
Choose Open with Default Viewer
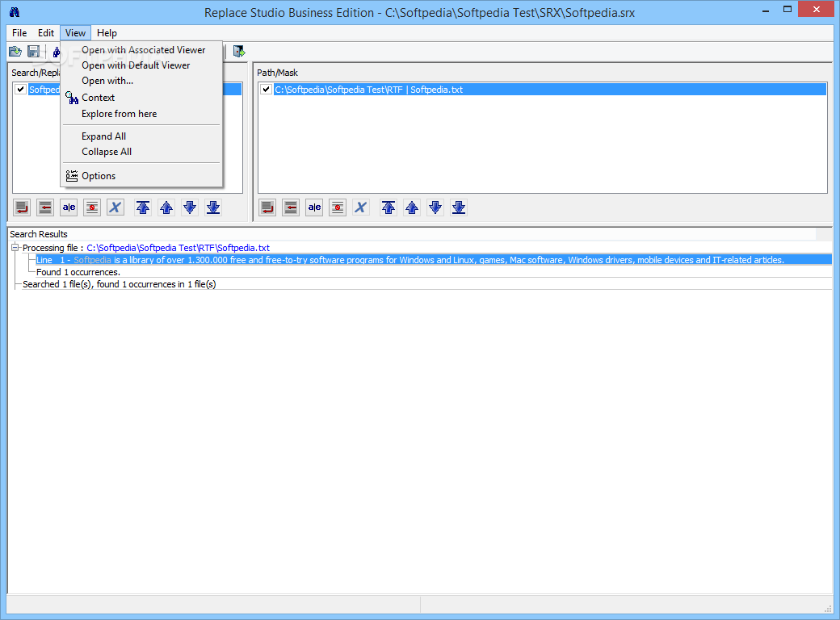[x=141, y=65]
